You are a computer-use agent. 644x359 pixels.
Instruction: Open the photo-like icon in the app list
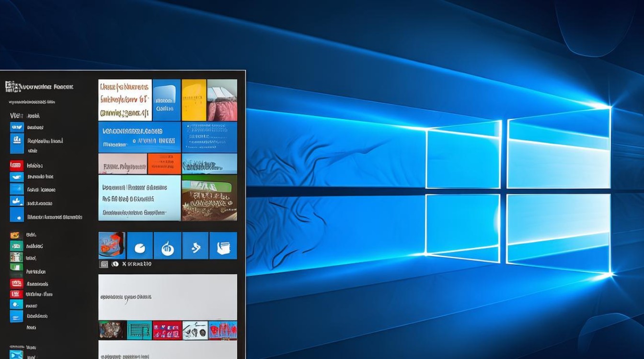[x=16, y=257]
